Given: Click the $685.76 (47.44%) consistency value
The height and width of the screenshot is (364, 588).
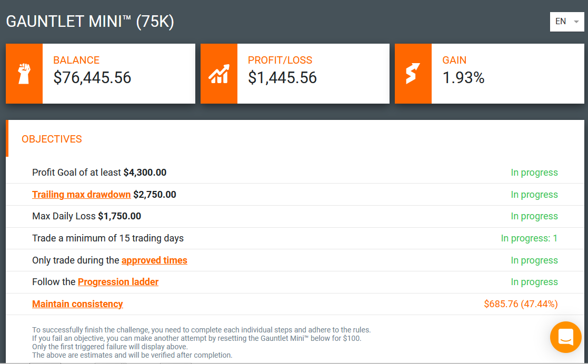Looking at the screenshot, I should click(521, 304).
